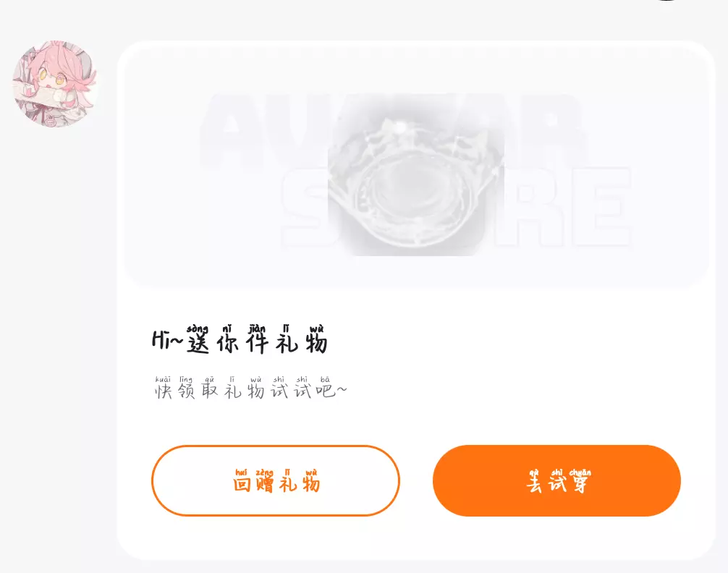Tap the faded STORE lettering behind crown
The width and height of the screenshot is (728, 573).
point(456,207)
